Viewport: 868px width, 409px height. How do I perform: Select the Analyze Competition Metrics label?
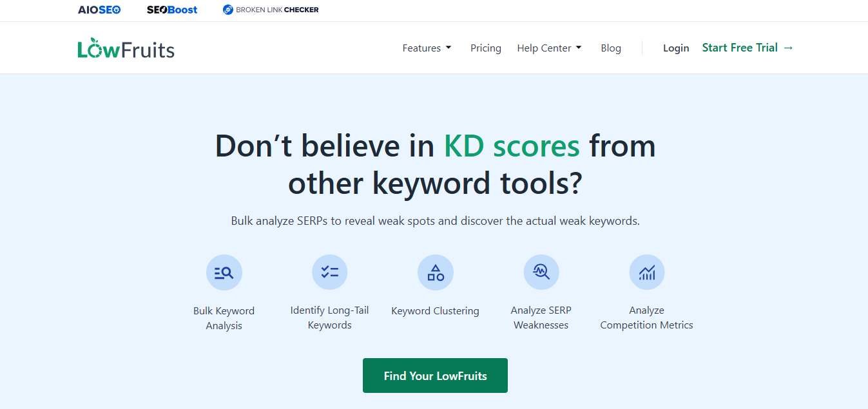coord(646,318)
